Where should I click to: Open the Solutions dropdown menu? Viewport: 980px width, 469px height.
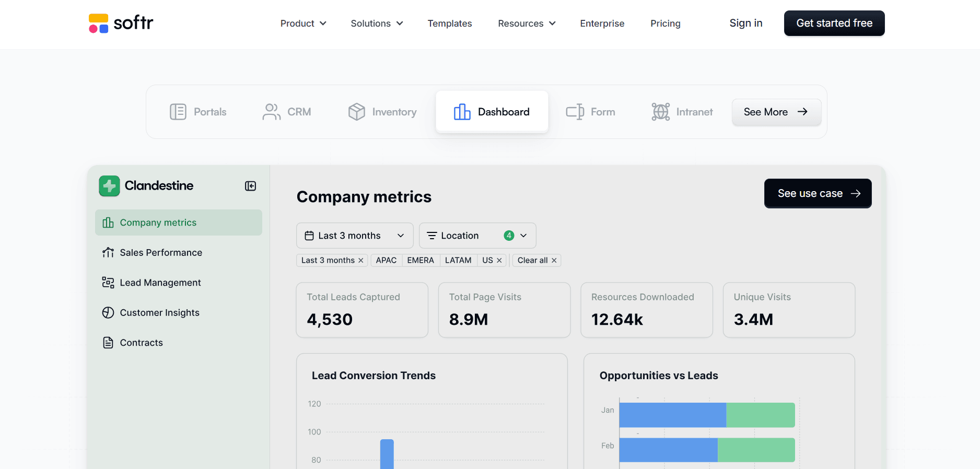(377, 24)
